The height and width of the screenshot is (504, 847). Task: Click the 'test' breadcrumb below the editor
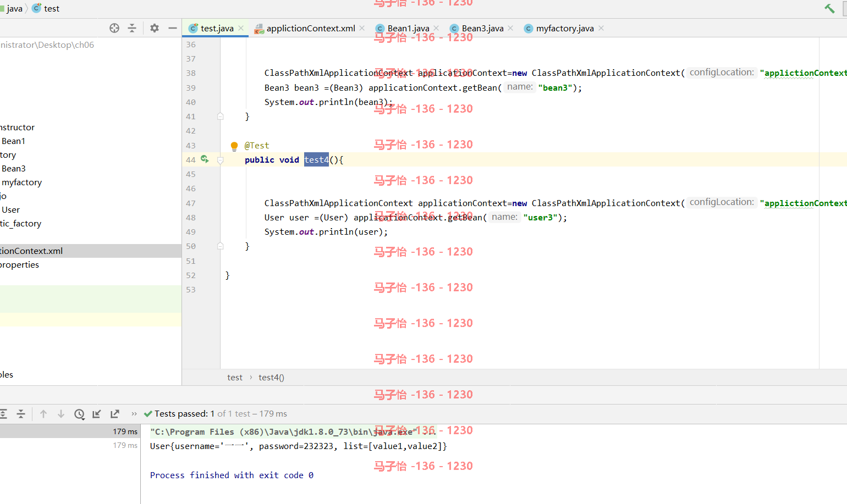click(235, 378)
